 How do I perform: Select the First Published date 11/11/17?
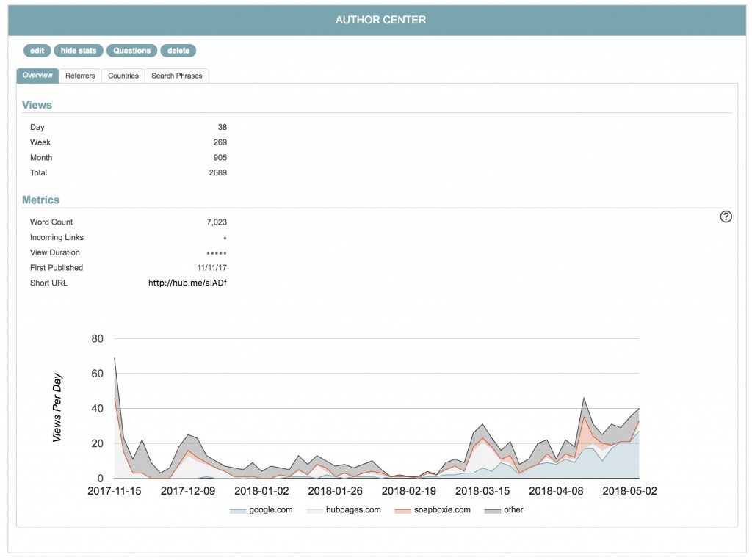pyautogui.click(x=212, y=268)
